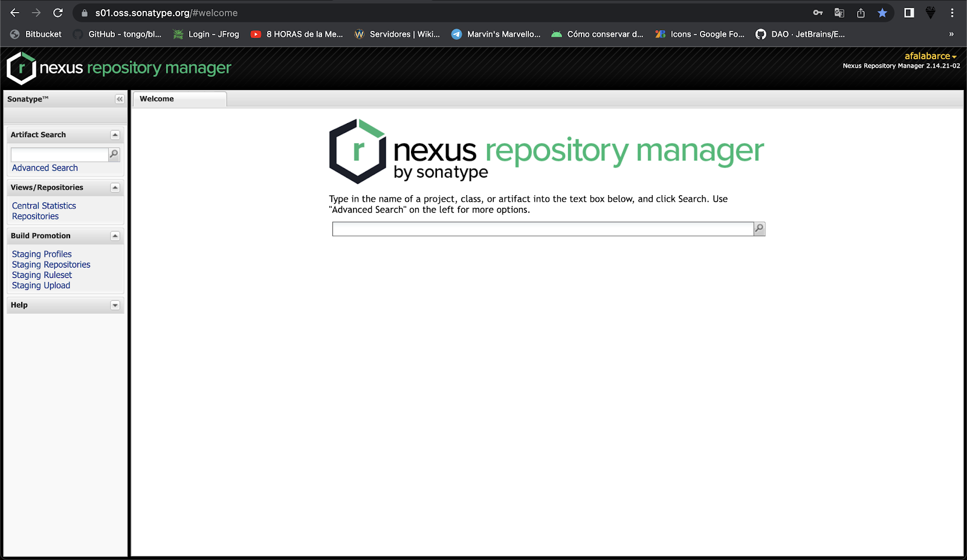Click the main search magnifier button
Image resolution: width=967 pixels, height=560 pixels.
(x=759, y=229)
